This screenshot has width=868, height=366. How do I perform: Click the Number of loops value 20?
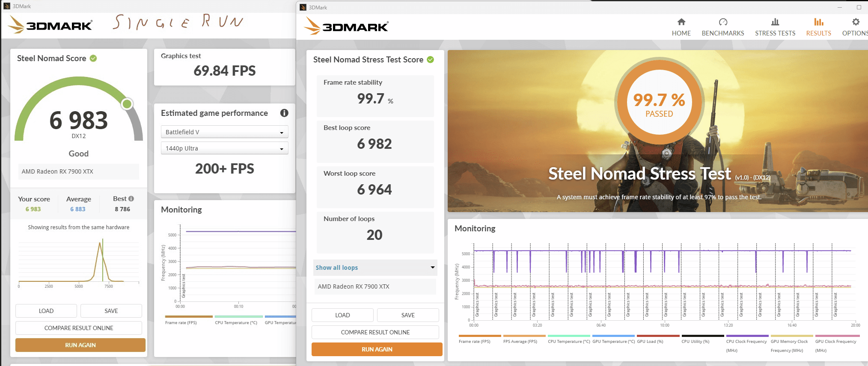click(375, 235)
